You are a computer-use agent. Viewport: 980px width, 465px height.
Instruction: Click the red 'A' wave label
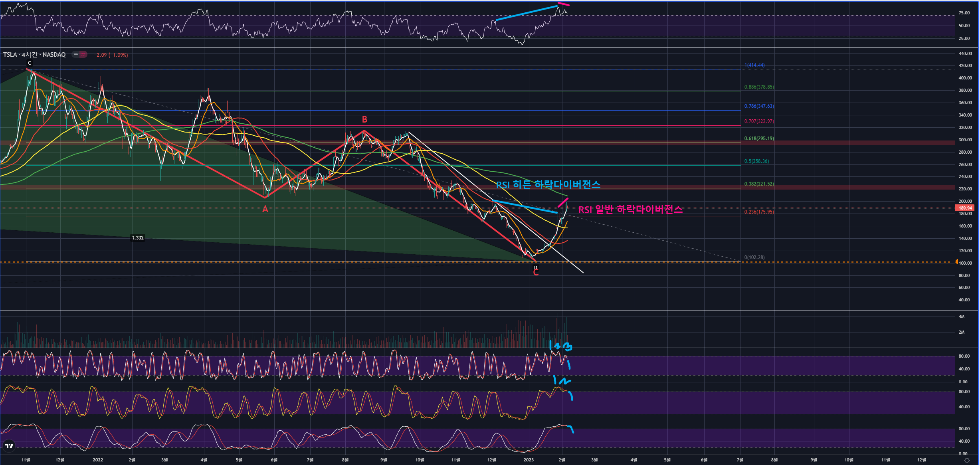click(265, 209)
